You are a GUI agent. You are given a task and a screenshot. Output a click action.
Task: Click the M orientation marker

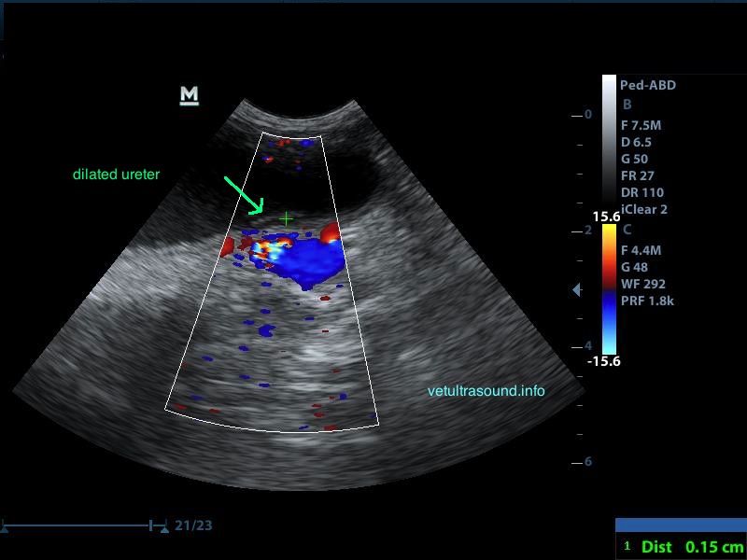pyautogui.click(x=190, y=95)
